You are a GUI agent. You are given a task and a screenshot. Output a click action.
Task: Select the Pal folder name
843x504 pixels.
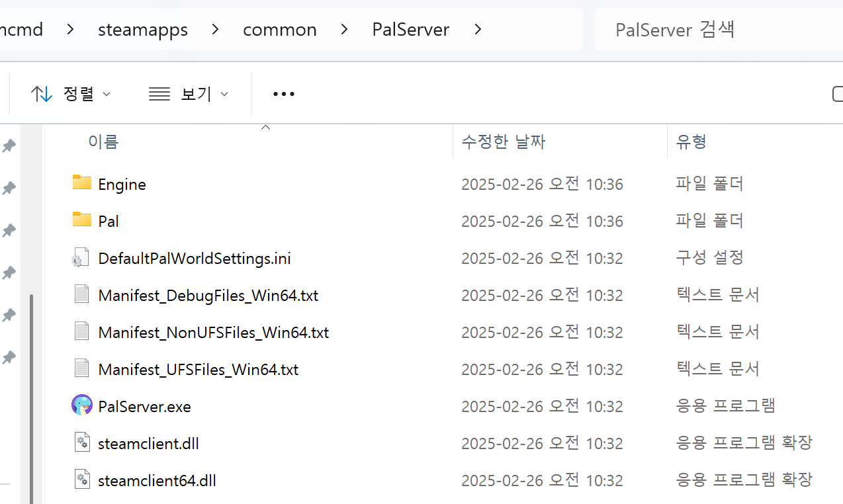click(109, 221)
